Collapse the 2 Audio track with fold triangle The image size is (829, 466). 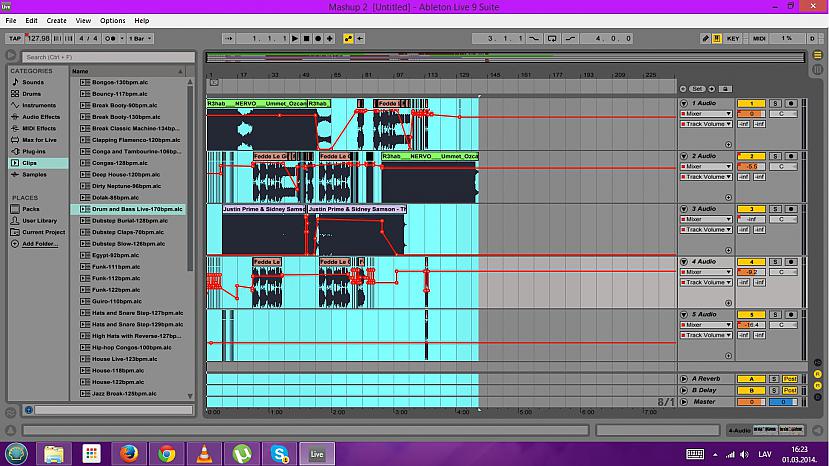[x=684, y=156]
